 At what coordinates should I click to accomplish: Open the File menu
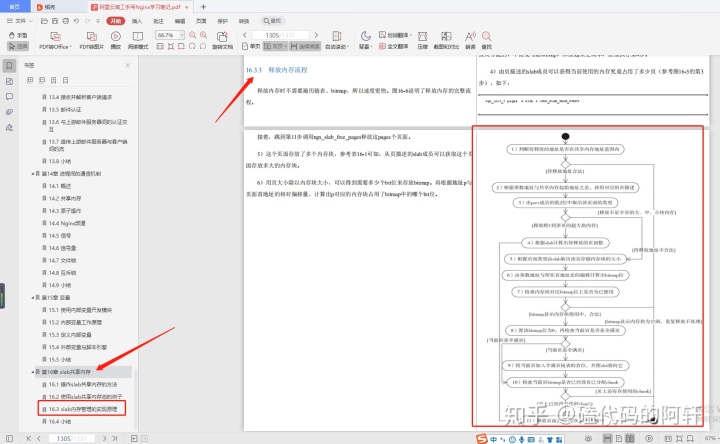(x=20, y=21)
